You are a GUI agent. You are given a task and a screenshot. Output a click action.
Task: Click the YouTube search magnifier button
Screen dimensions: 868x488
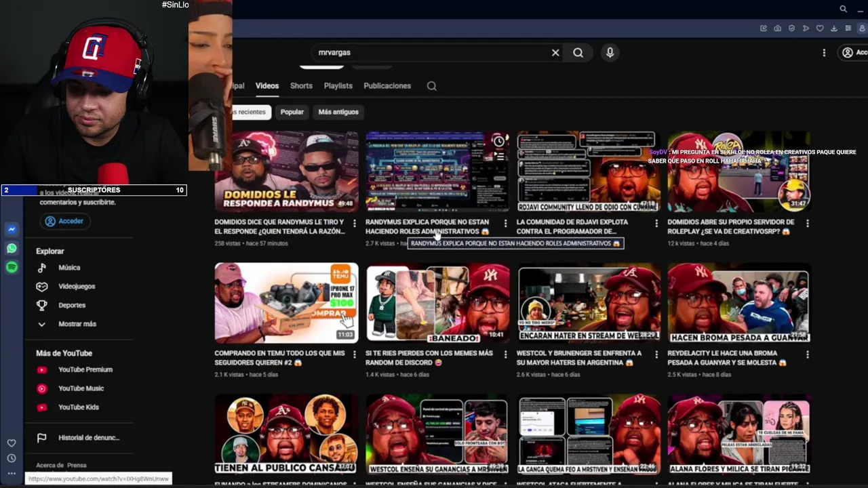[x=578, y=52]
